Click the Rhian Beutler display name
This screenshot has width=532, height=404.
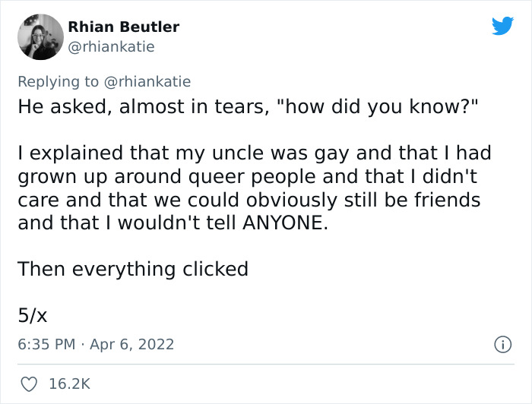click(124, 27)
